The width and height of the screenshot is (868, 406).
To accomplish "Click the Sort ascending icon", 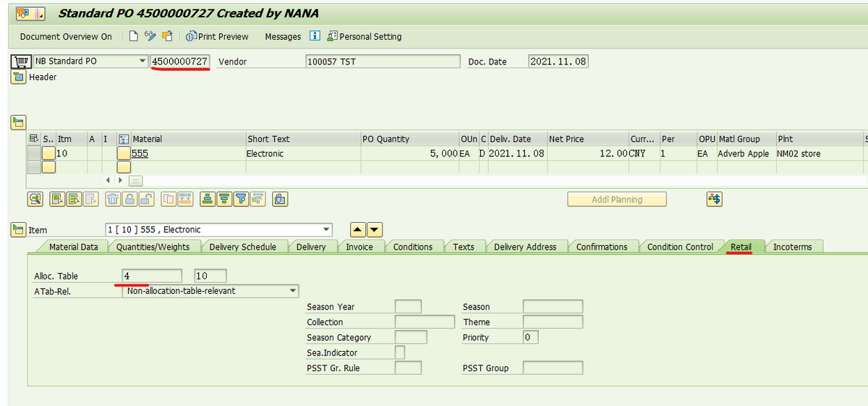I will click(x=208, y=199).
